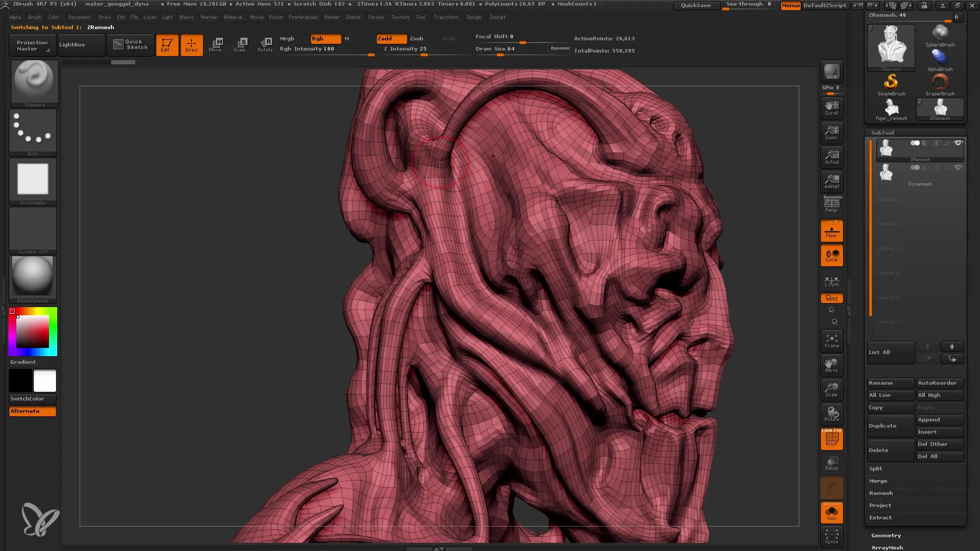Click the Local symmetry icon

pos(832,280)
